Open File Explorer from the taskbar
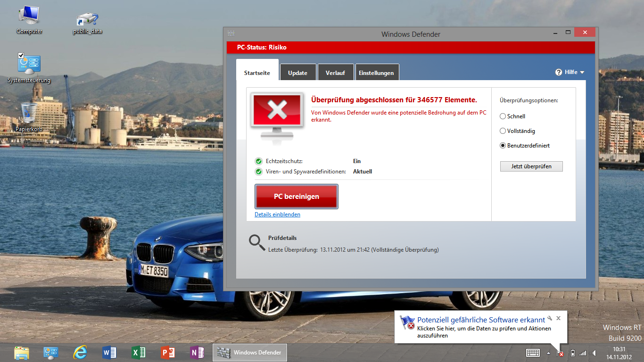Image resolution: width=644 pixels, height=362 pixels. [x=22, y=353]
